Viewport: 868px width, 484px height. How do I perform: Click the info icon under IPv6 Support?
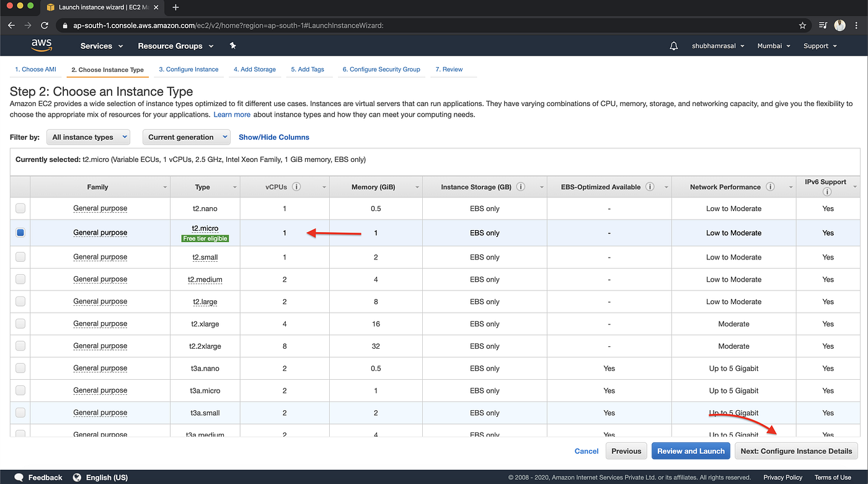[827, 192]
